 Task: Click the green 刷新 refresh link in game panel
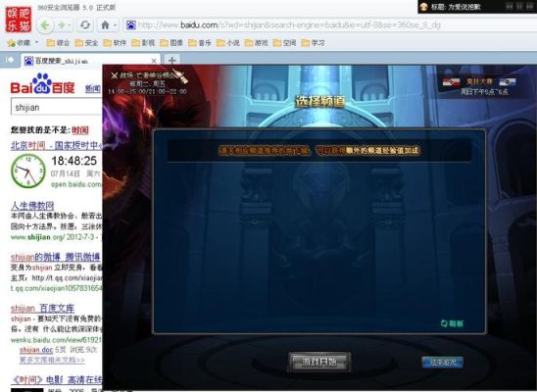click(452, 323)
